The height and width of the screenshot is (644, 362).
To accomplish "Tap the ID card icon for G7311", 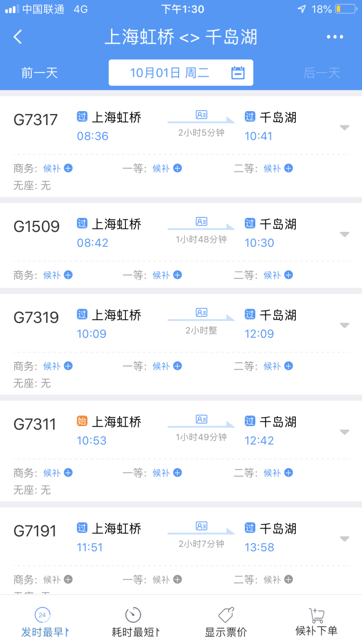I will point(201,419).
